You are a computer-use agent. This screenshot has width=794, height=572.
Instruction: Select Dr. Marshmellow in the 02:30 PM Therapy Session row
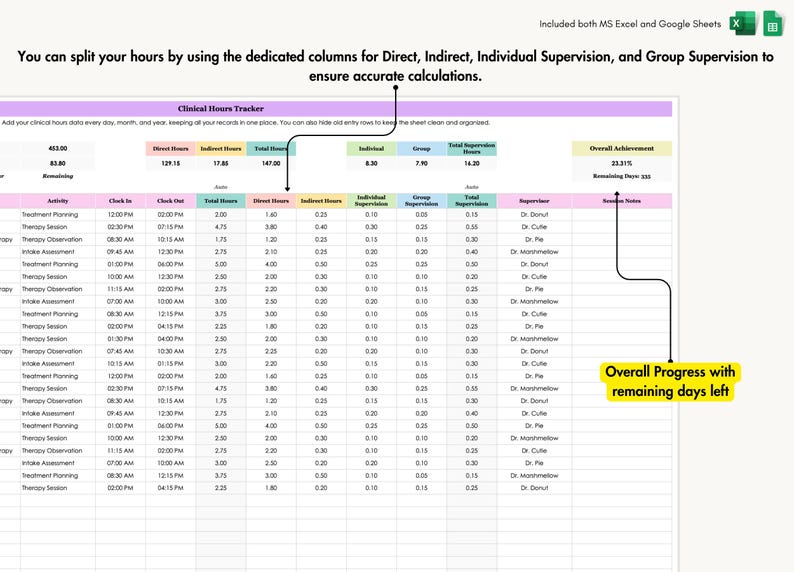(x=534, y=388)
